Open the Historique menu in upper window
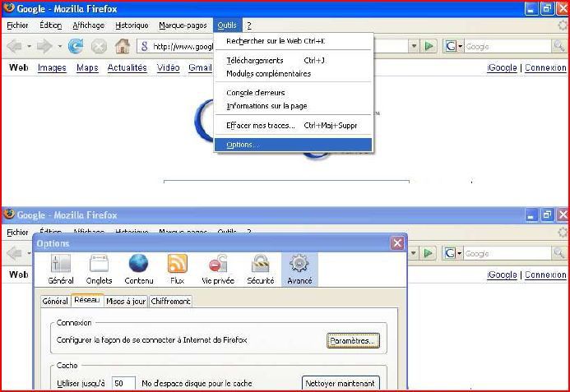This screenshot has width=570, height=392. (x=132, y=25)
